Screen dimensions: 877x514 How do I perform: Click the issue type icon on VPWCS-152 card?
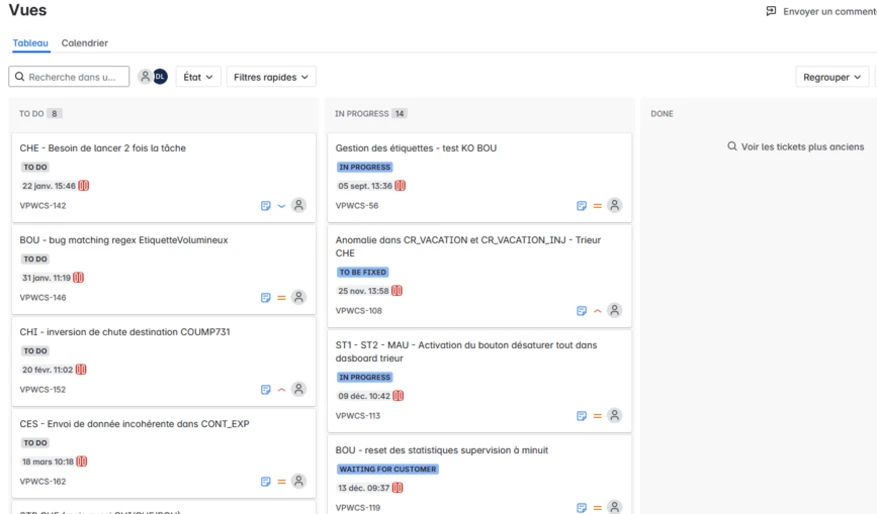point(266,389)
